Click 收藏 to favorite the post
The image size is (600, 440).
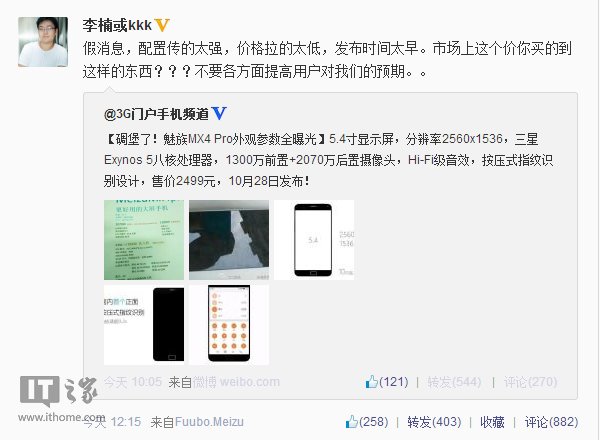point(492,422)
